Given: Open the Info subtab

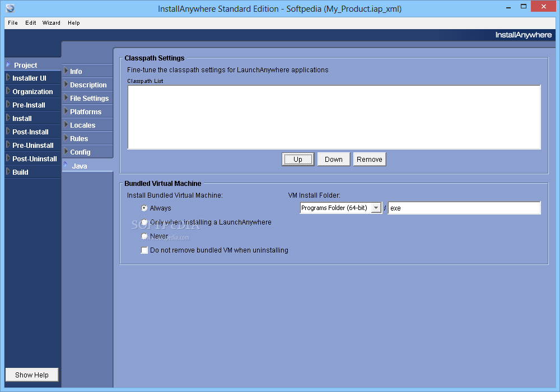Looking at the screenshot, I should coord(87,72).
